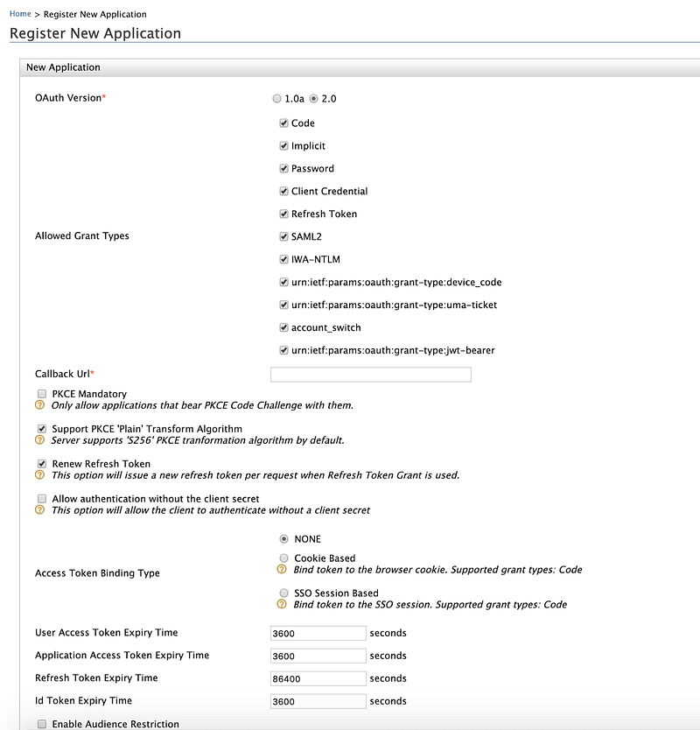Enable Audience Restriction checkbox

42,724
